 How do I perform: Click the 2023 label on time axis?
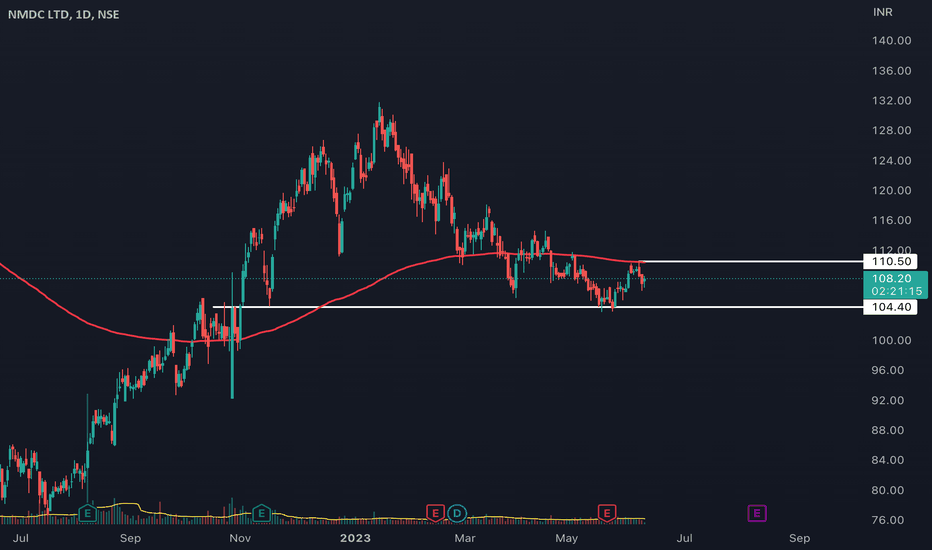355,538
